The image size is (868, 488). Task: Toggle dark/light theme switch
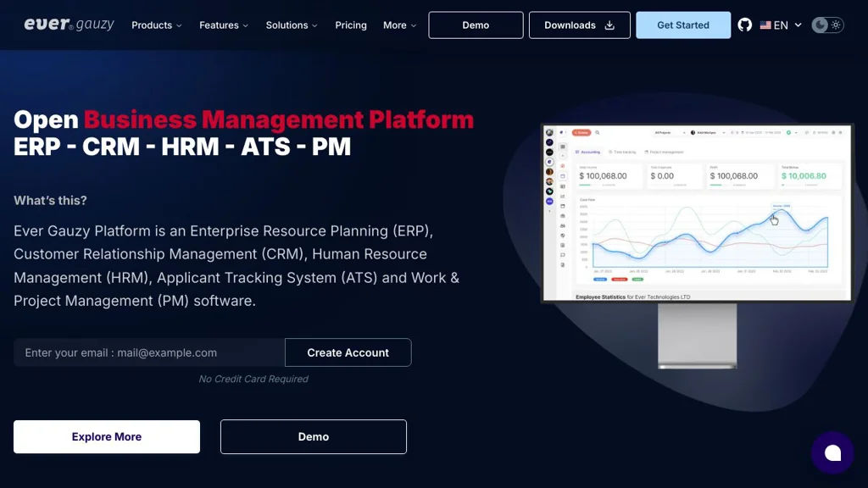(827, 25)
